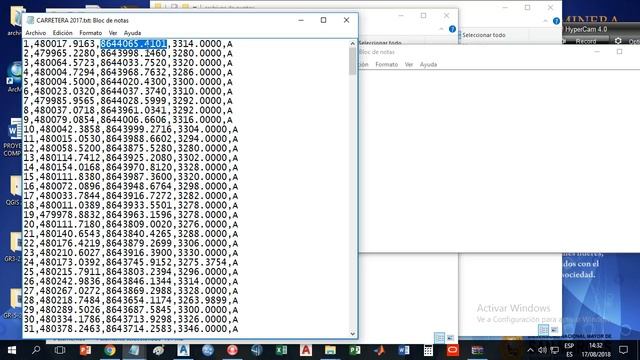Switch to large icons view in front Explorer
The image size is (640, 360).
[x=450, y=338]
